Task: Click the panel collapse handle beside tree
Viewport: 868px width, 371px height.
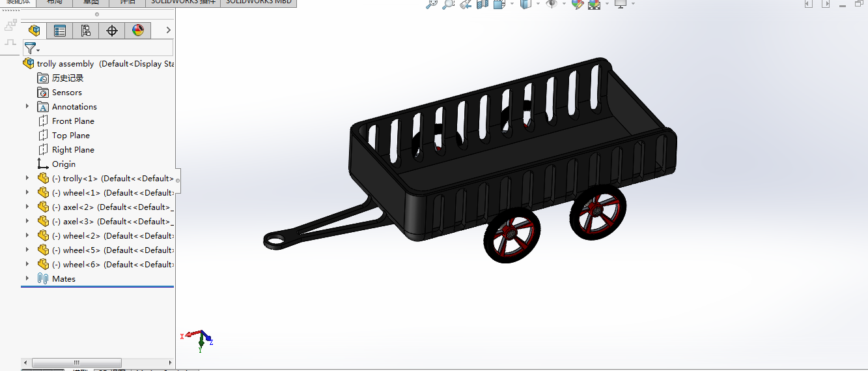Action: [178, 179]
